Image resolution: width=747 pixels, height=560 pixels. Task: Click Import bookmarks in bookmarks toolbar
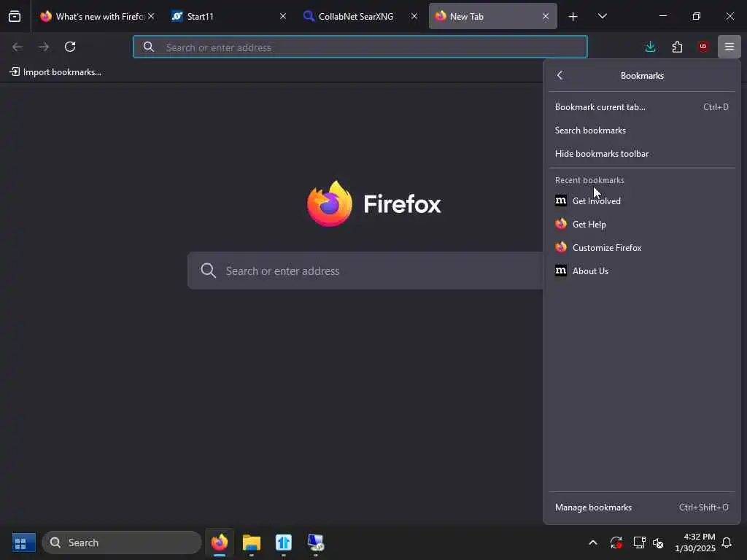tap(55, 72)
